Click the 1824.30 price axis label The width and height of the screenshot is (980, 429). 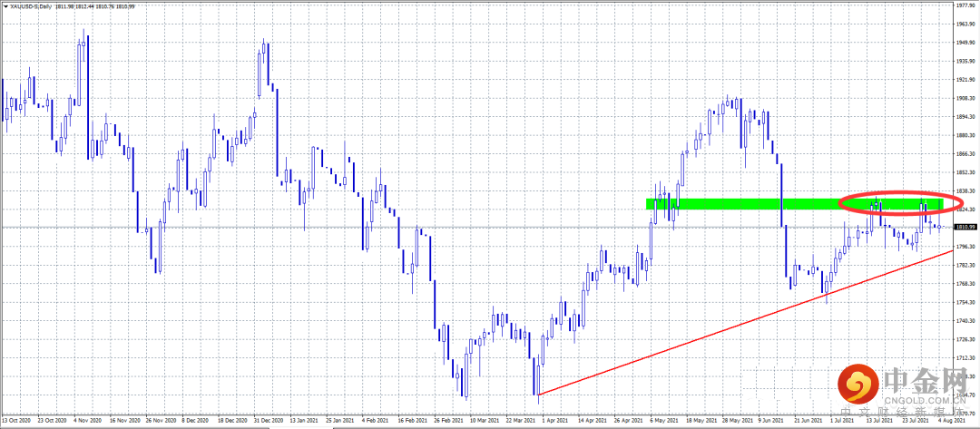coord(966,210)
